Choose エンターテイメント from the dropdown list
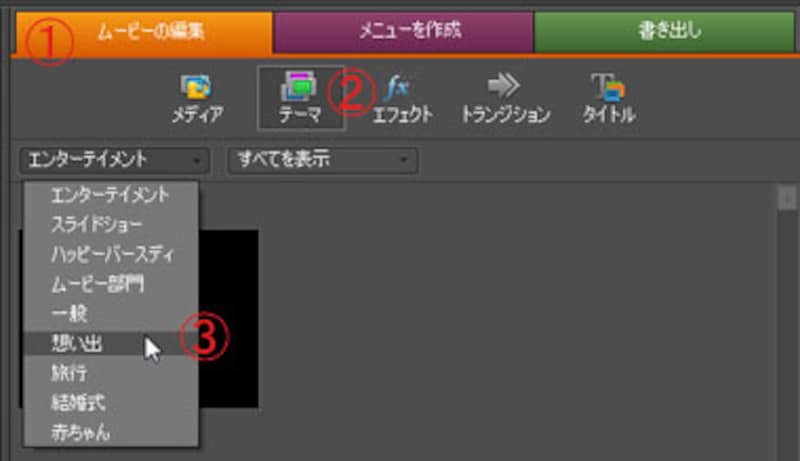800x461 pixels. [110, 194]
